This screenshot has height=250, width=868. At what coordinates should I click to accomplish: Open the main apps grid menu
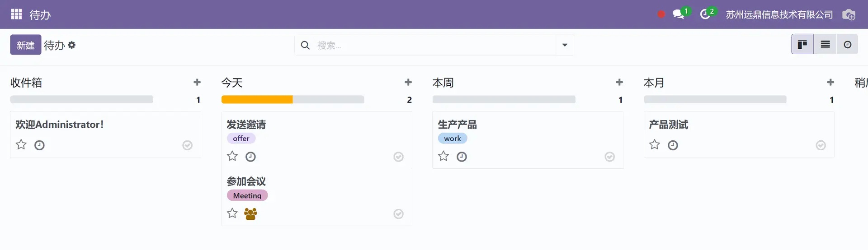(x=16, y=14)
